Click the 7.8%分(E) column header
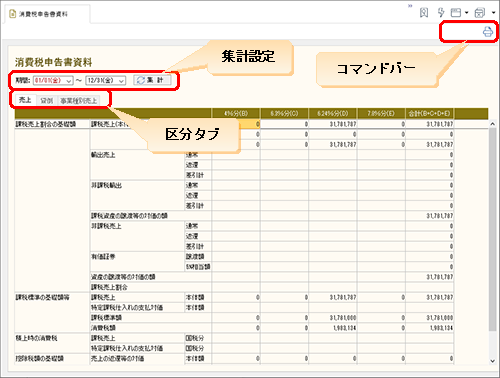Image resolution: width=500 pixels, height=378 pixels. (x=381, y=113)
